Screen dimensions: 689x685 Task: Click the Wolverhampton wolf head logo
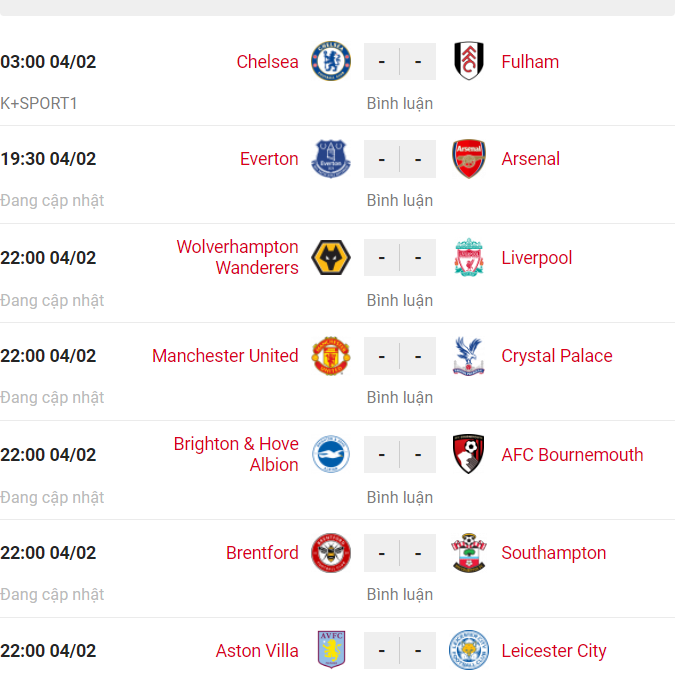(331, 257)
